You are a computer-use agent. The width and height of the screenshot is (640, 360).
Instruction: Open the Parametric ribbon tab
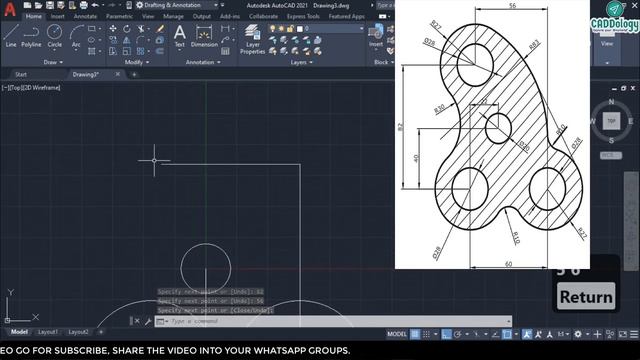pyautogui.click(x=119, y=17)
